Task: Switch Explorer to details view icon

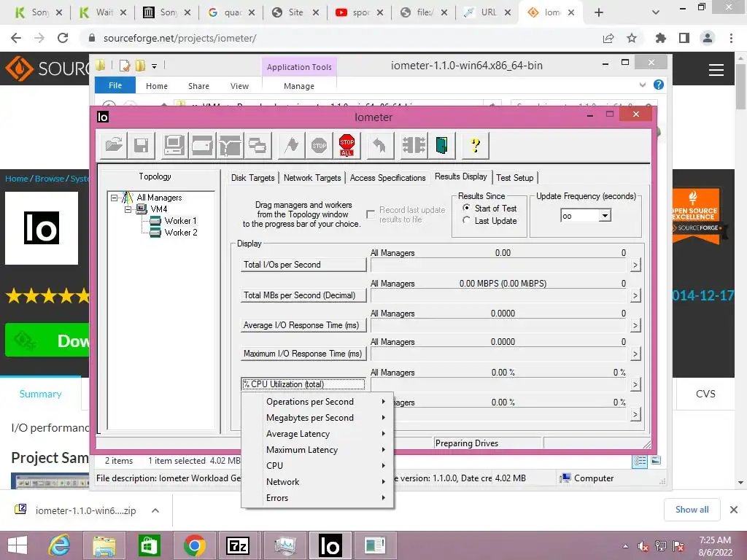Action: click(x=640, y=461)
